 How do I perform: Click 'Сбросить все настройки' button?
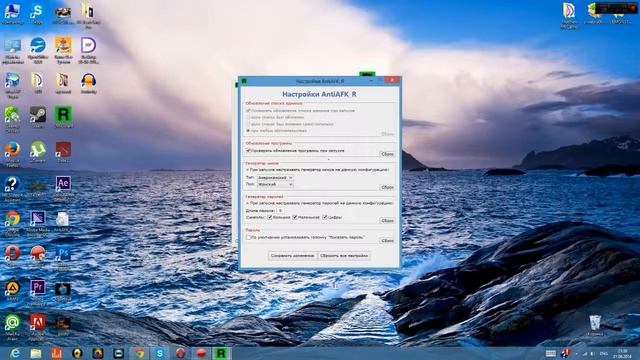click(344, 256)
